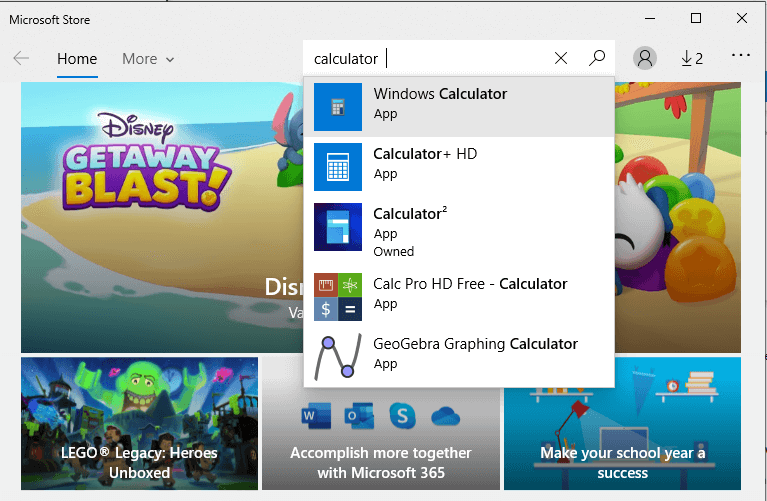Run search with the magnifying glass icon
Screen dimensions: 767x501
coord(597,58)
